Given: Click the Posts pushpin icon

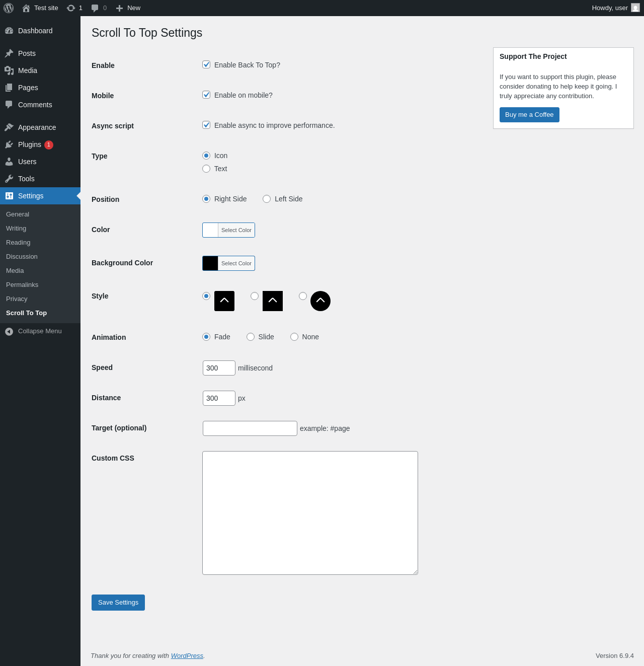Looking at the screenshot, I should click(9, 53).
